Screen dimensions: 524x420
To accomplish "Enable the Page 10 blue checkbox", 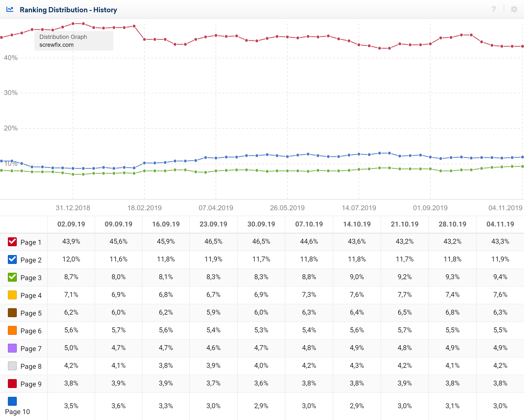I will coord(12,401).
